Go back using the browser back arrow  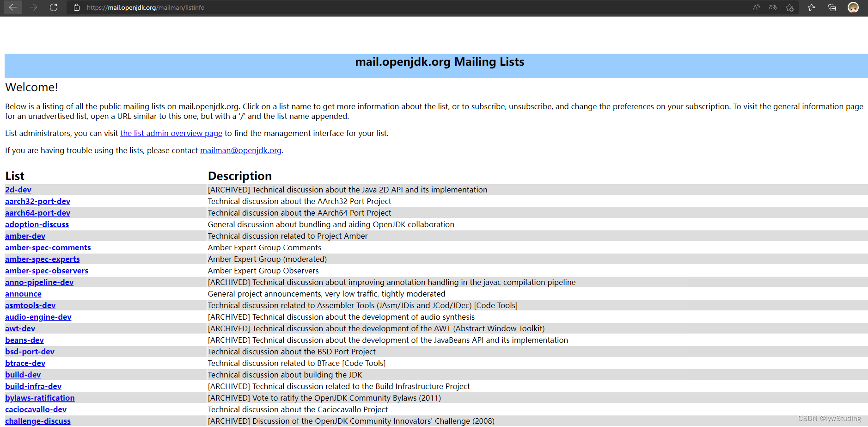tap(12, 7)
